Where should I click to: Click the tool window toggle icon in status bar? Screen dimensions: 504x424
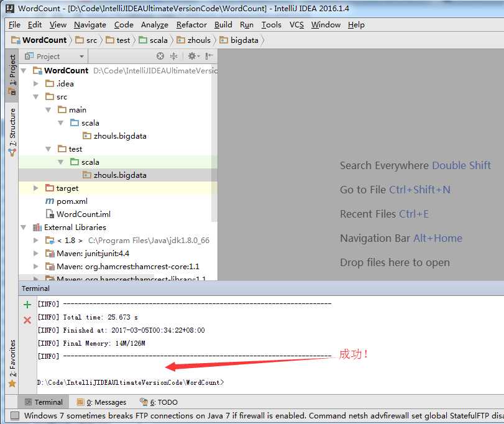pos(15,416)
